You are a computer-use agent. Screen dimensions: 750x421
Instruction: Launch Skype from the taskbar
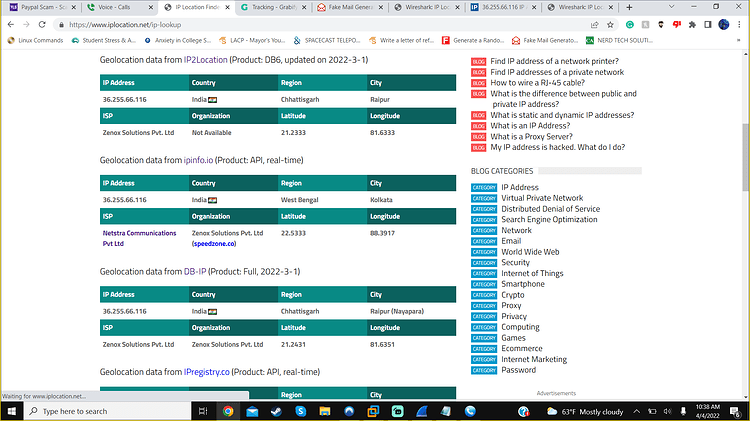tap(300, 411)
